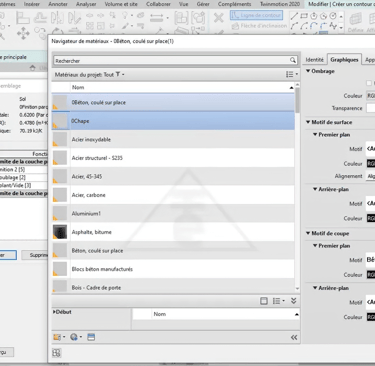Viewport: 375px width, 366px height.
Task: Select the Acier, carbone material
Action: click(173, 195)
